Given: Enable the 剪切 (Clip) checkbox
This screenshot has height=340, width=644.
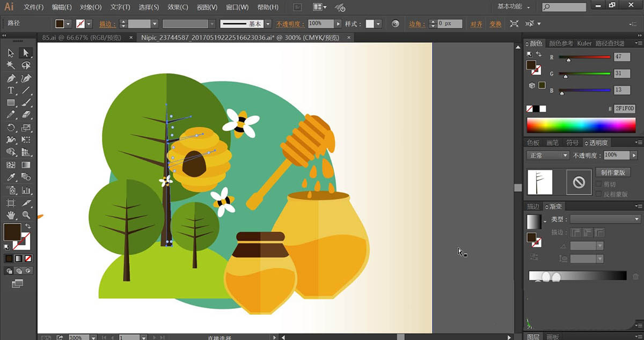Looking at the screenshot, I should [599, 184].
